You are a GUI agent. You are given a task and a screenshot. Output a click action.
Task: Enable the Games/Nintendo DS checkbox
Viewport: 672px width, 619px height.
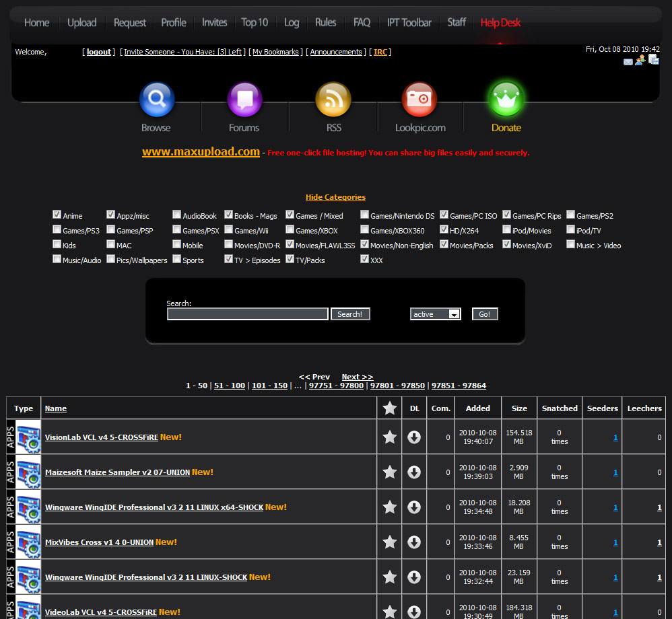point(364,214)
